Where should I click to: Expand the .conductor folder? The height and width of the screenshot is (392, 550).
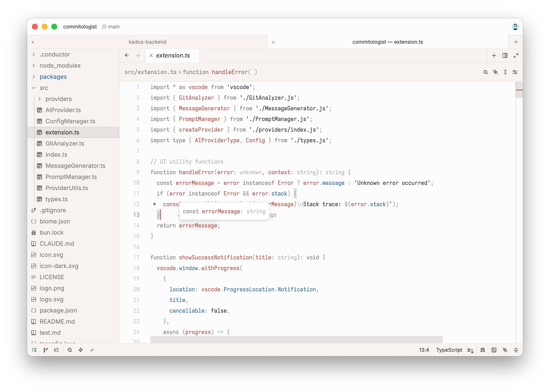(x=34, y=54)
